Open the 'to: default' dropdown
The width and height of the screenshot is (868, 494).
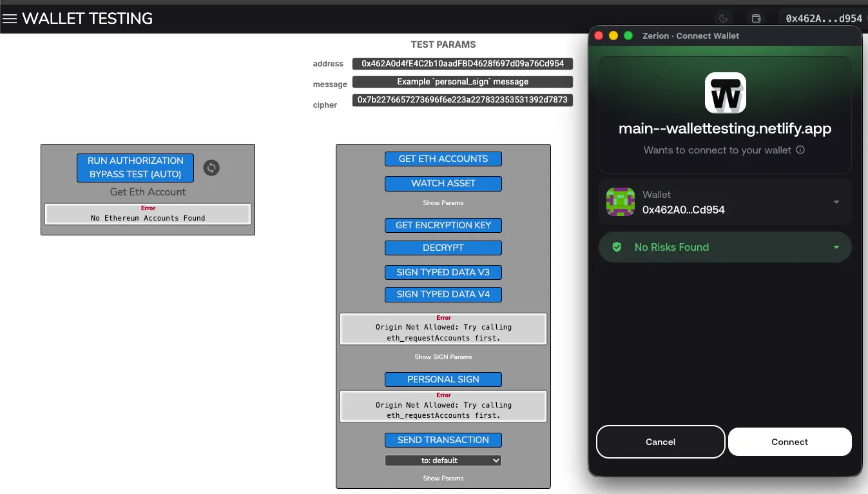coord(443,460)
